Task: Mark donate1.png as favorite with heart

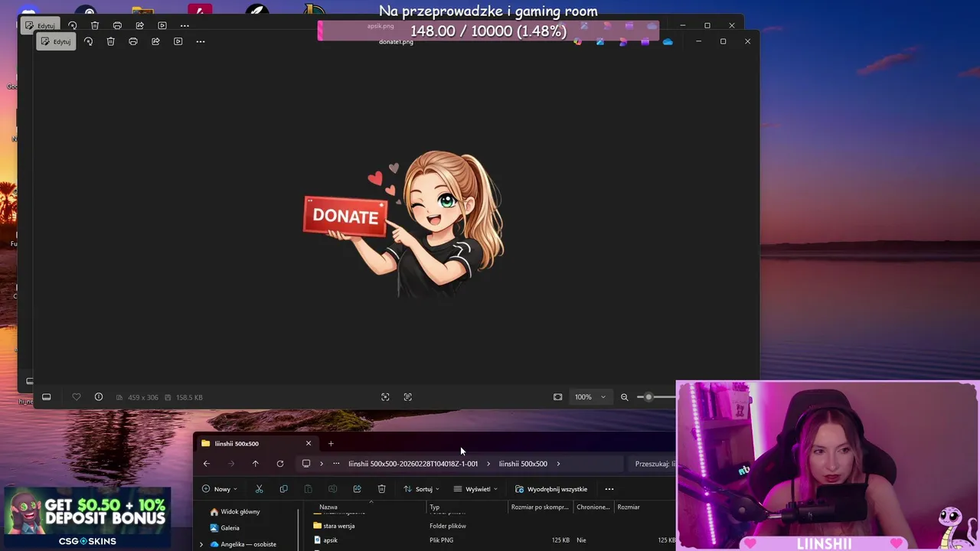Action: click(x=76, y=397)
